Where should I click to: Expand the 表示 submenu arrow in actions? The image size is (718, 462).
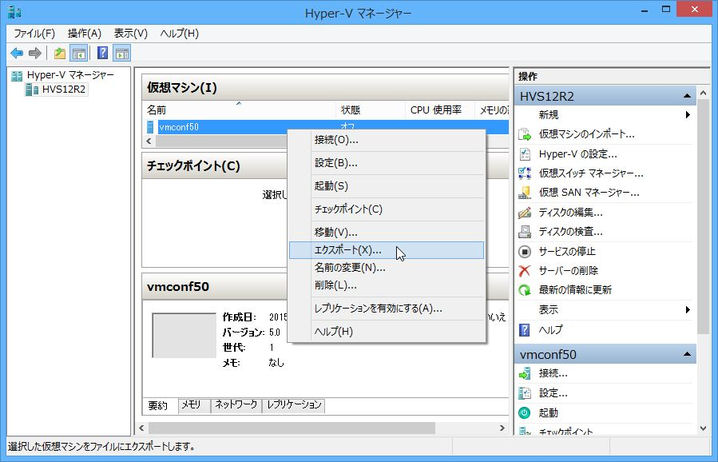[687, 310]
